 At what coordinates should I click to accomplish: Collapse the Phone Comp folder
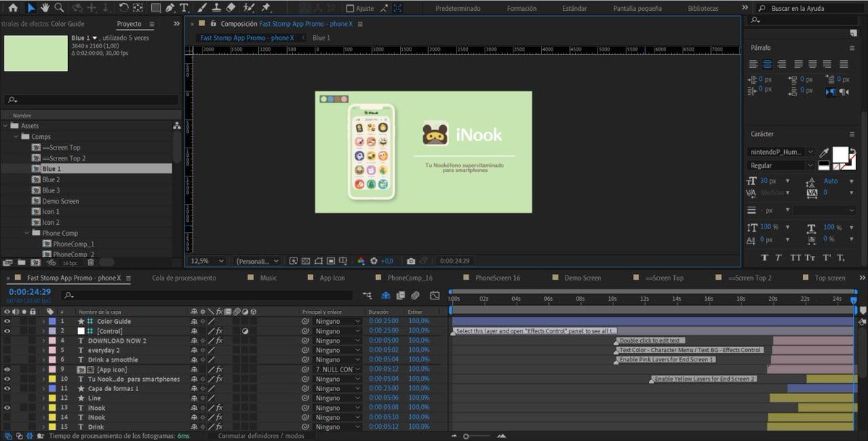pos(26,234)
